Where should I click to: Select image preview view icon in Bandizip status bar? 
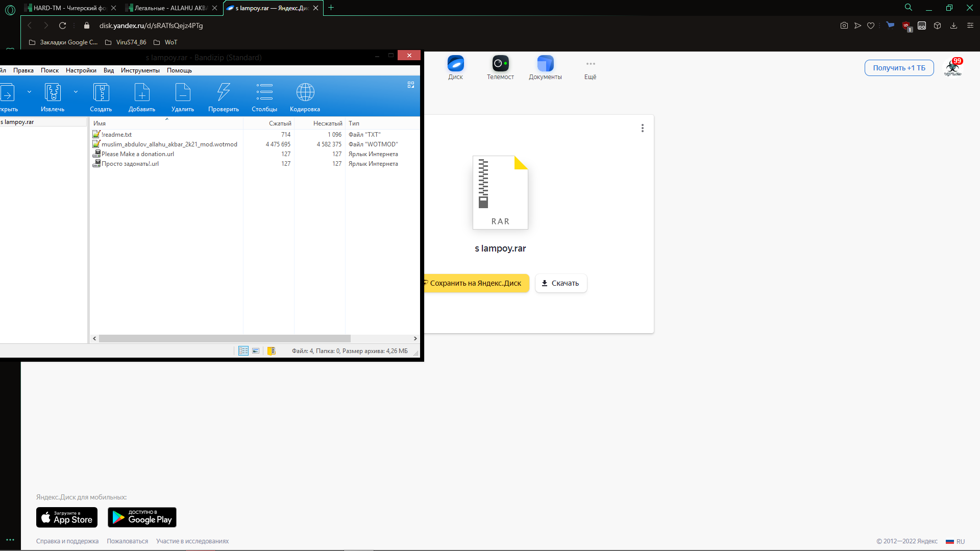click(x=256, y=351)
